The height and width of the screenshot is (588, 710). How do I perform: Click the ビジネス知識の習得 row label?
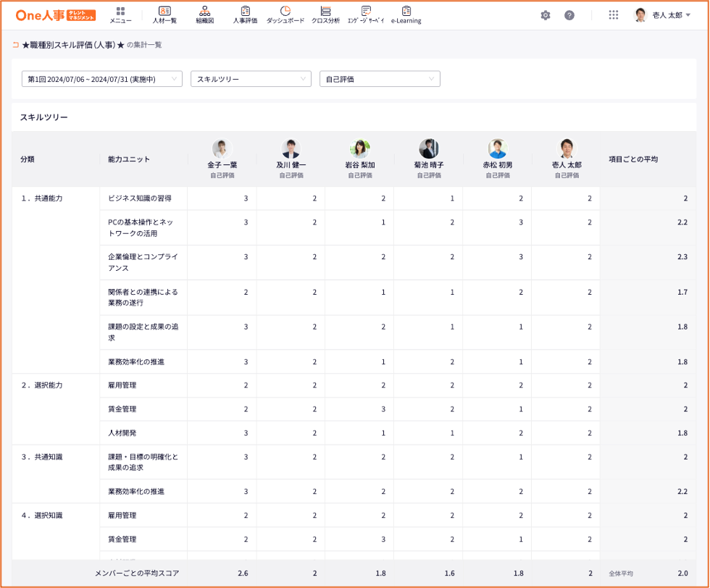tap(139, 198)
